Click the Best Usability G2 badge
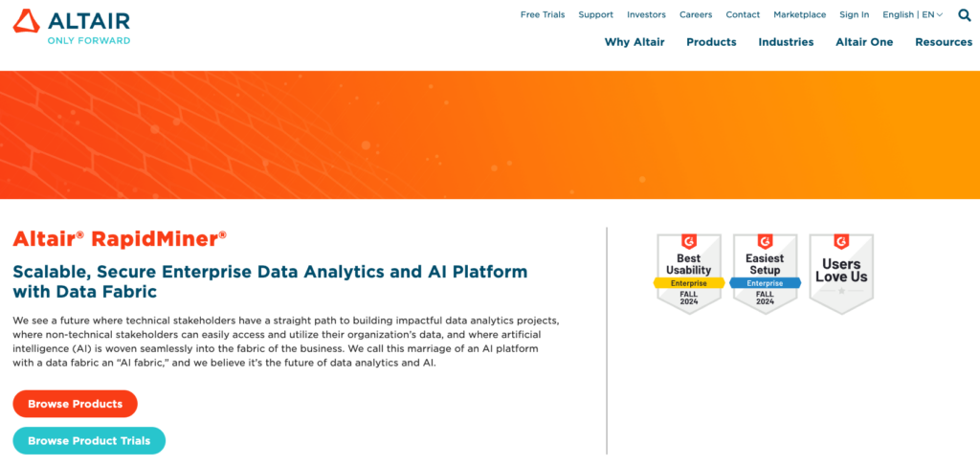 (688, 273)
